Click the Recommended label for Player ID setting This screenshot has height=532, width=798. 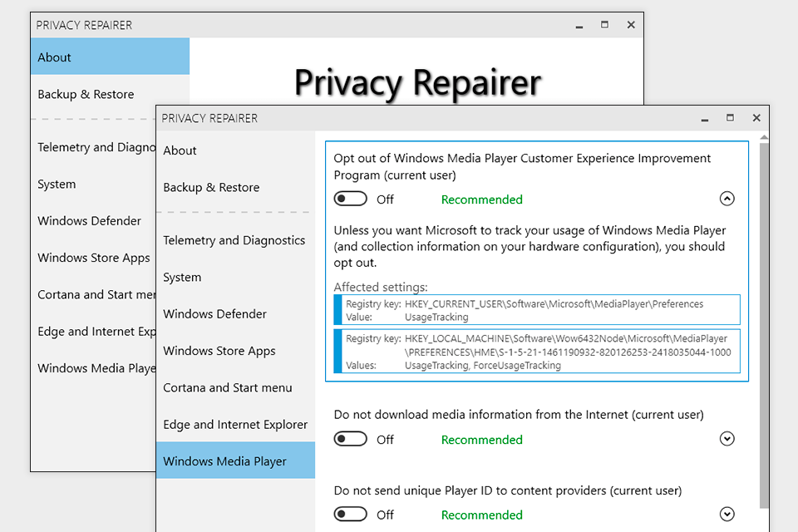tap(481, 515)
